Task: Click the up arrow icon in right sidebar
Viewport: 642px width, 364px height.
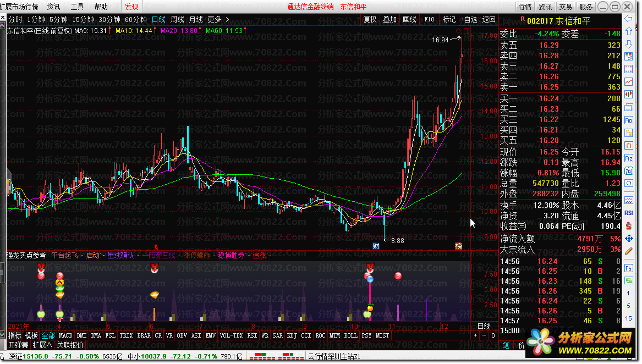Action: (628, 31)
